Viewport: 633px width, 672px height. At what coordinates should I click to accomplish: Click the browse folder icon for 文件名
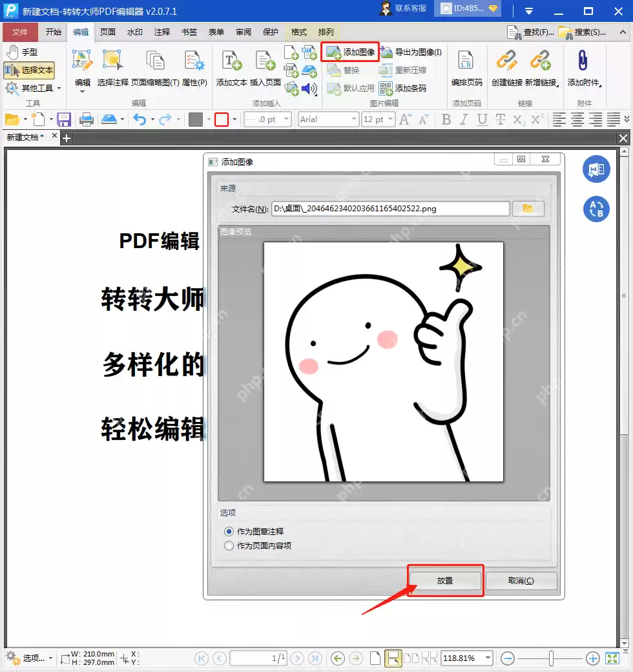point(528,209)
